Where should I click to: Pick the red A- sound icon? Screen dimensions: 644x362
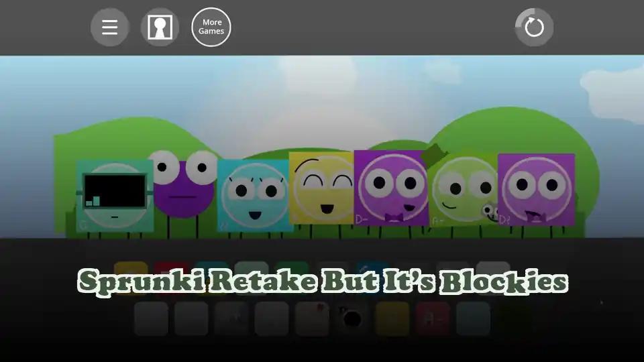[x=433, y=318]
